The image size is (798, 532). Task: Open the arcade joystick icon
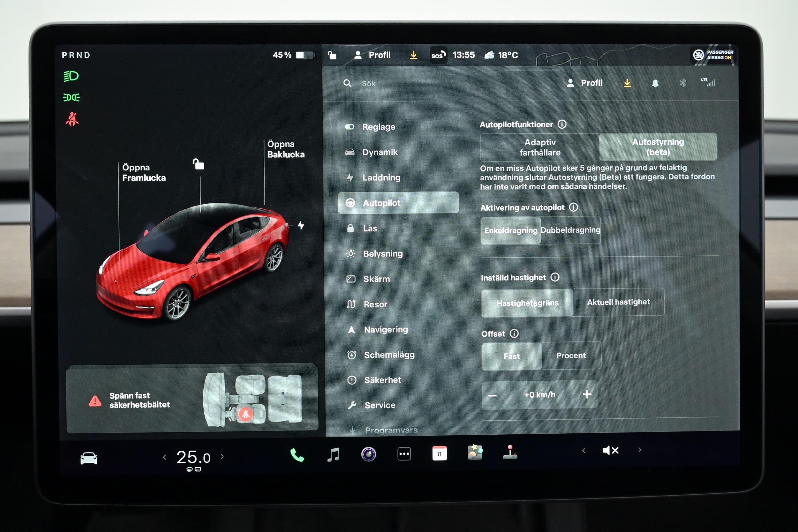[510, 453]
